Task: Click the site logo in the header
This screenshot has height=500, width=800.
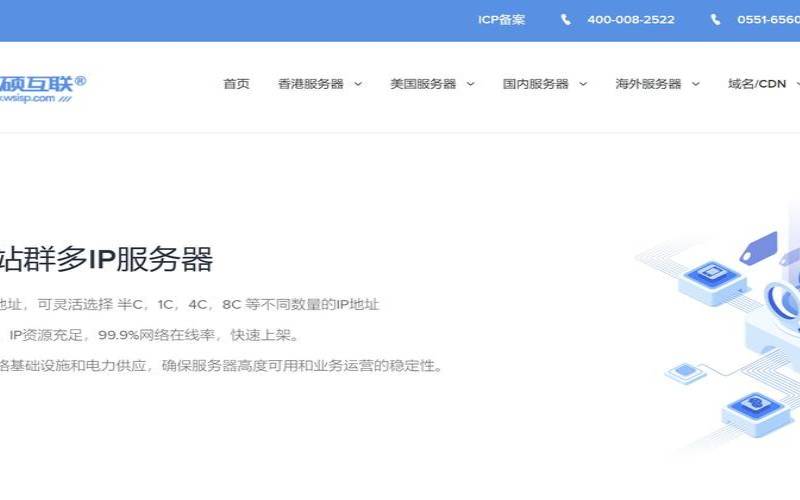Action: pos(43,88)
